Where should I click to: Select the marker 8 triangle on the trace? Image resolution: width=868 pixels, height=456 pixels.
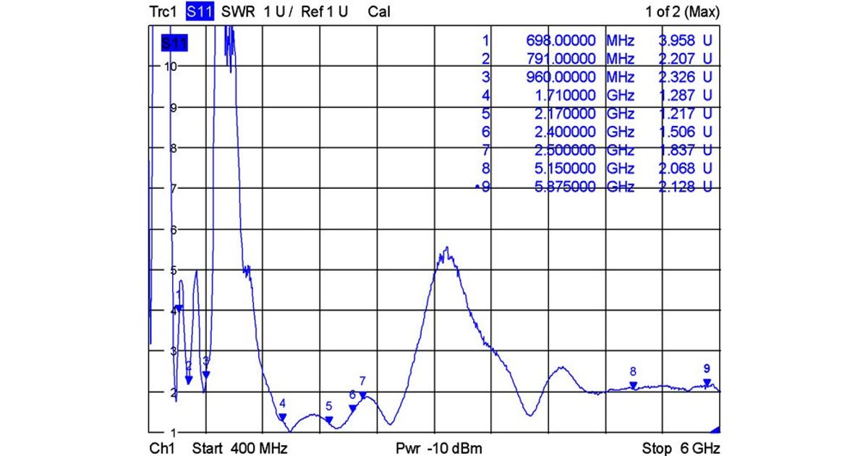click(633, 386)
